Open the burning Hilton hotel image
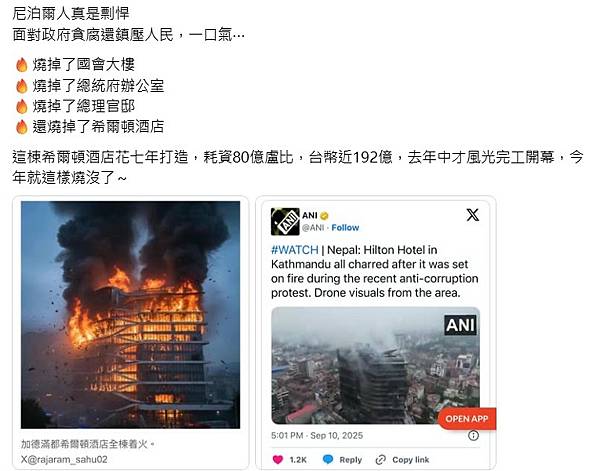Screen dimensions: 600x471 (130, 315)
